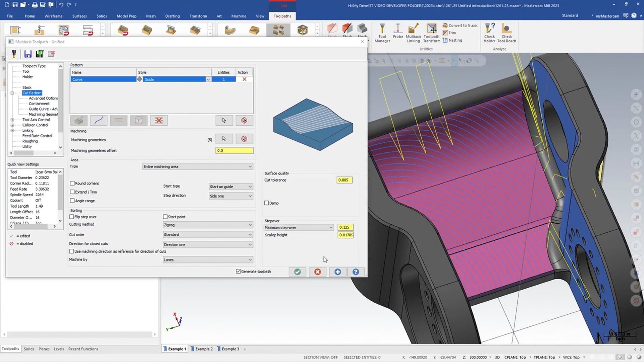Select the Toolpaths menu tab

pos(282,16)
